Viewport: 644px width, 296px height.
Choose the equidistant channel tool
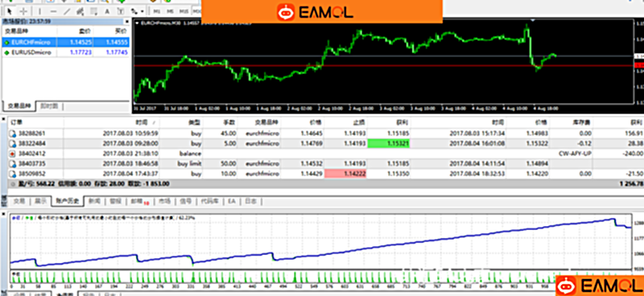click(x=80, y=11)
